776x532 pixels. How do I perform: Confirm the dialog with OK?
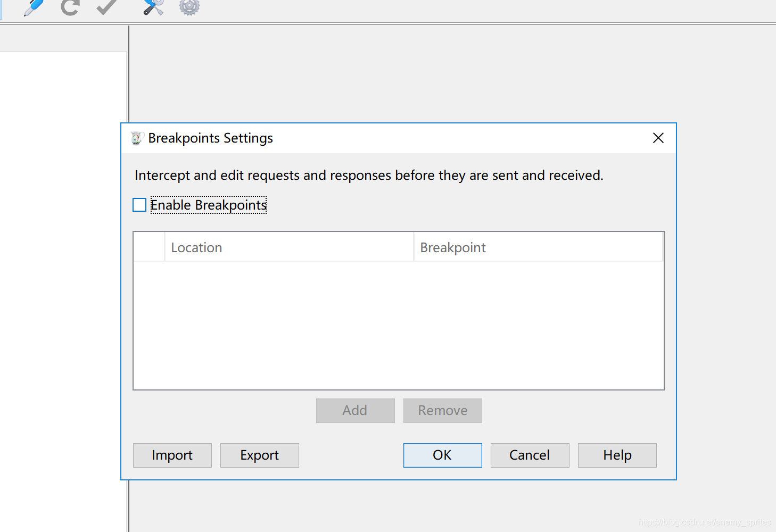pos(443,455)
